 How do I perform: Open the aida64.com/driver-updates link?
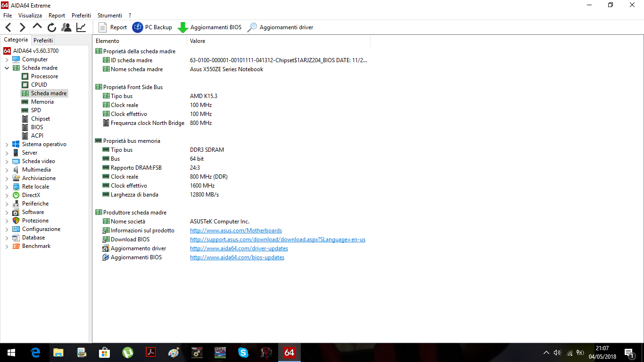coord(239,248)
